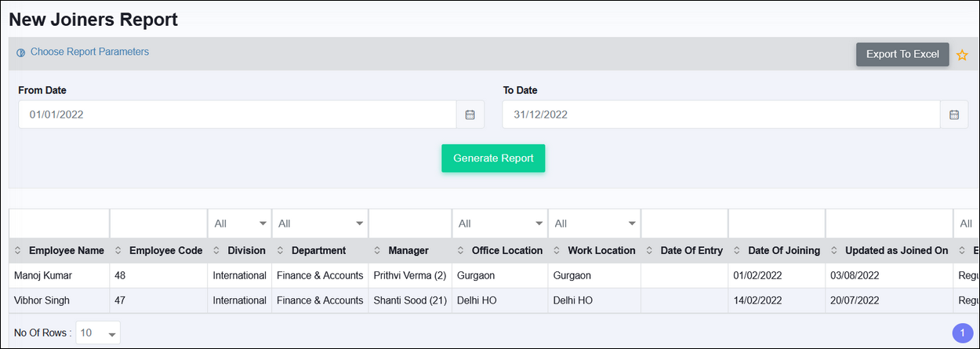Sort by Date Of Joining column arrows

(738, 251)
